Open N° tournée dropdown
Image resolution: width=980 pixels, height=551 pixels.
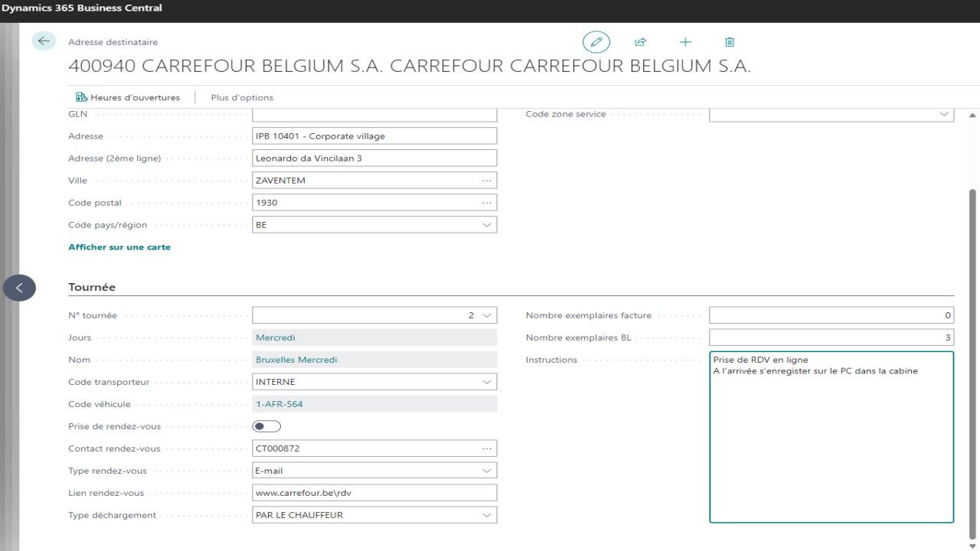487,315
